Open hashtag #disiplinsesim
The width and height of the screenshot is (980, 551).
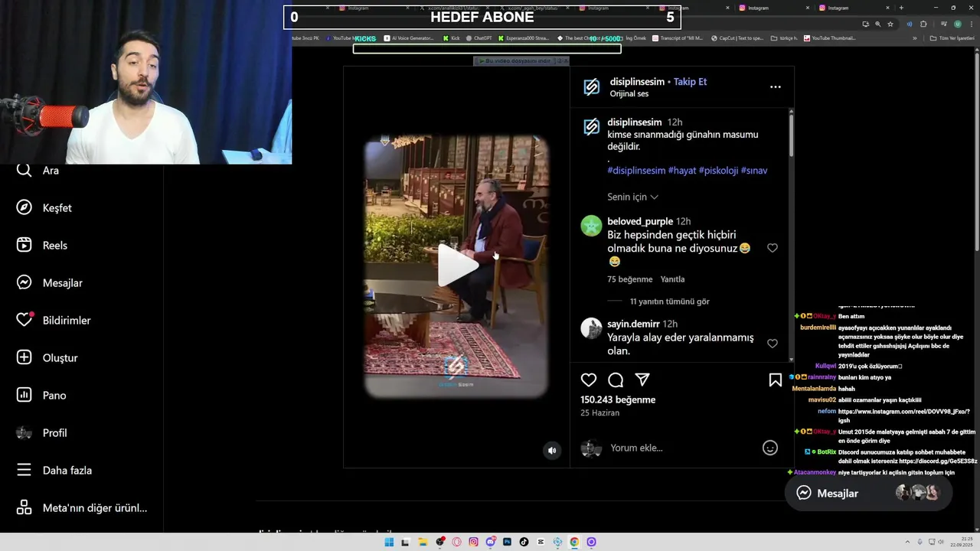[x=636, y=171]
